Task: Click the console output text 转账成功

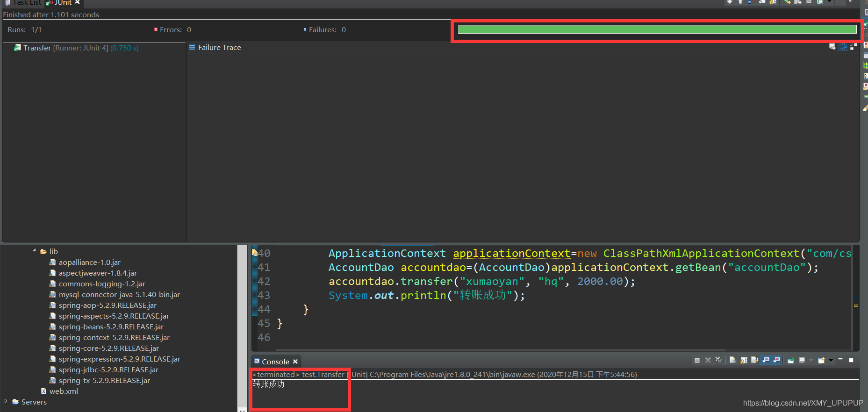Action: click(269, 384)
